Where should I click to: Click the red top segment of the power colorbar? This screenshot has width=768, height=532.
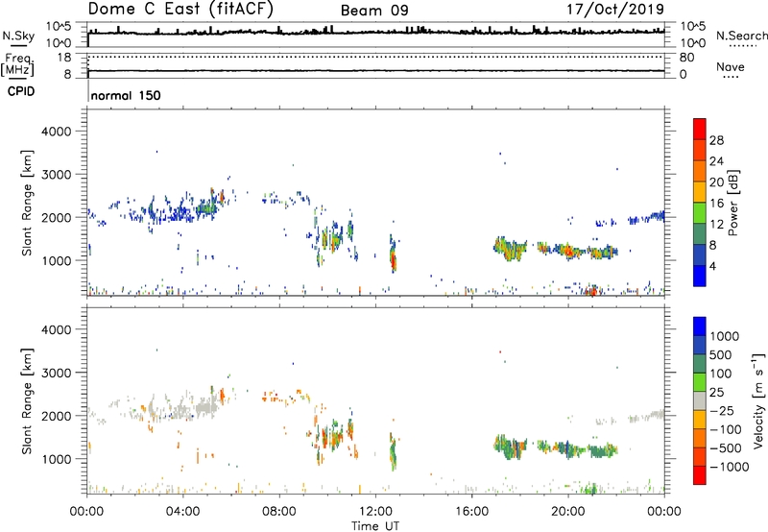tap(700, 129)
